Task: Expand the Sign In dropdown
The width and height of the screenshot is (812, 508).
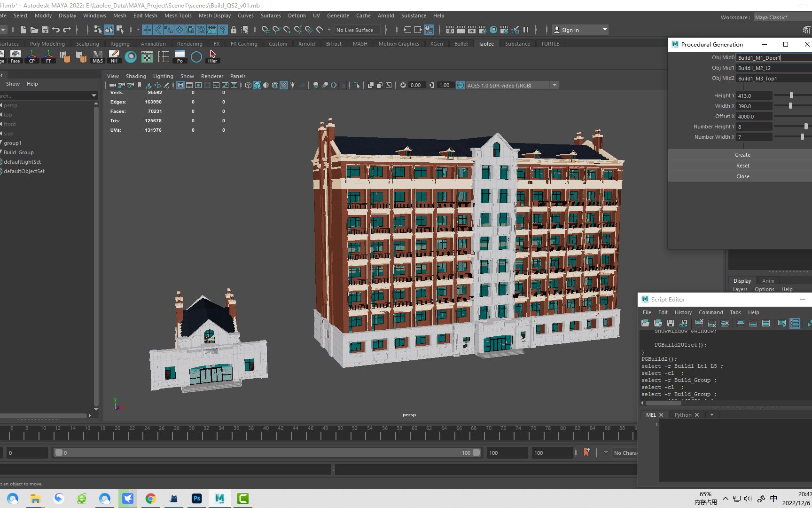Action: coord(605,30)
